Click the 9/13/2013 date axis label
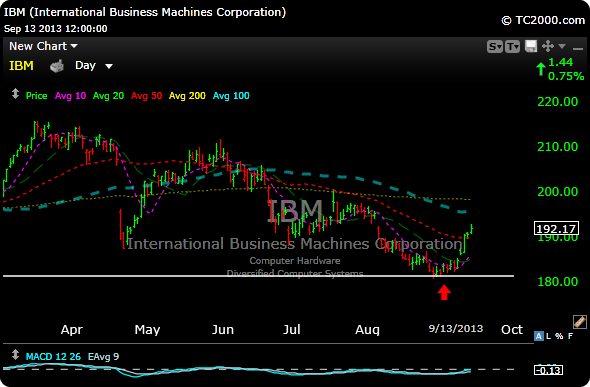Viewport: 590px width, 387px height. [456, 329]
